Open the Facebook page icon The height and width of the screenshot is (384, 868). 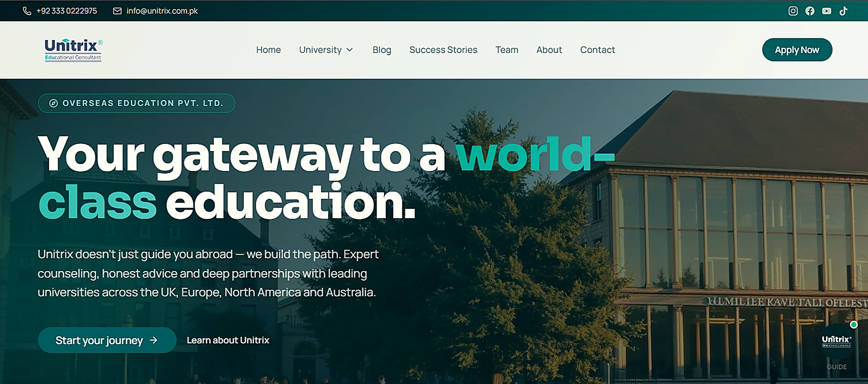(x=810, y=11)
